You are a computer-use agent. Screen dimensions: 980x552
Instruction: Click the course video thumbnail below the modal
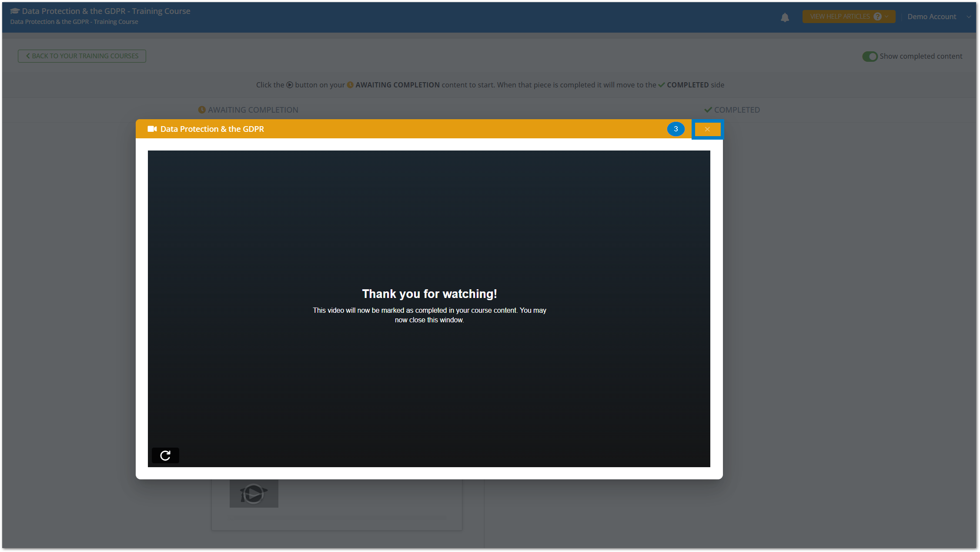coord(254,494)
